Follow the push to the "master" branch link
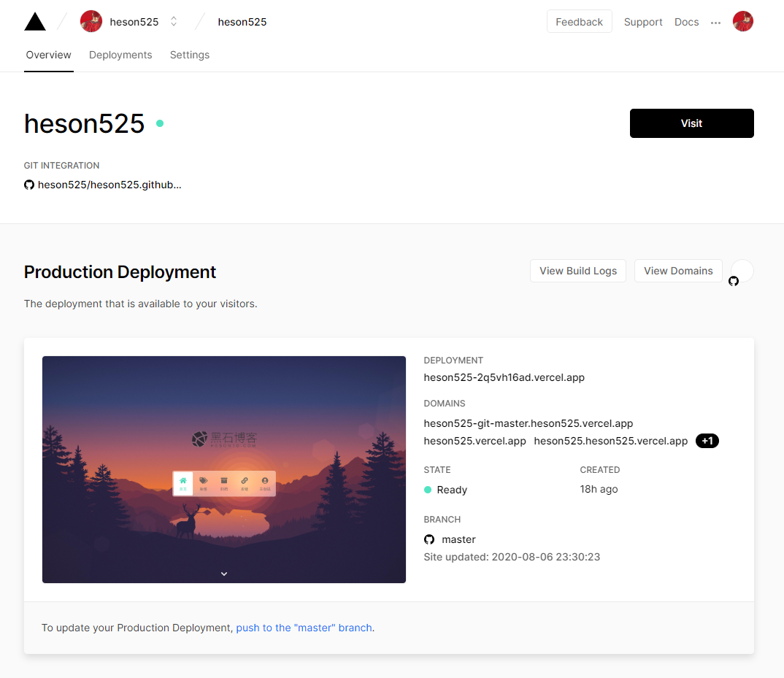Screen dimensions: 784x678 click(304, 628)
